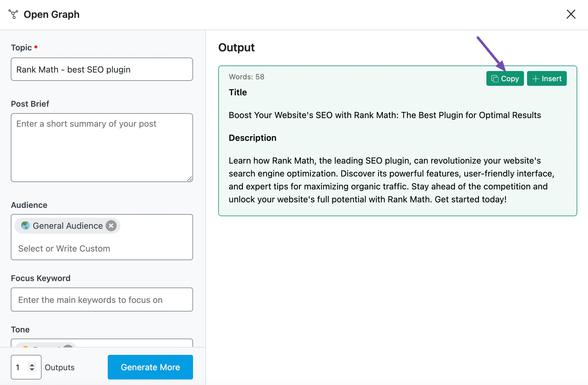Image resolution: width=588 pixels, height=385 pixels.
Task: Click the copy icon in Copy button
Action: 495,79
